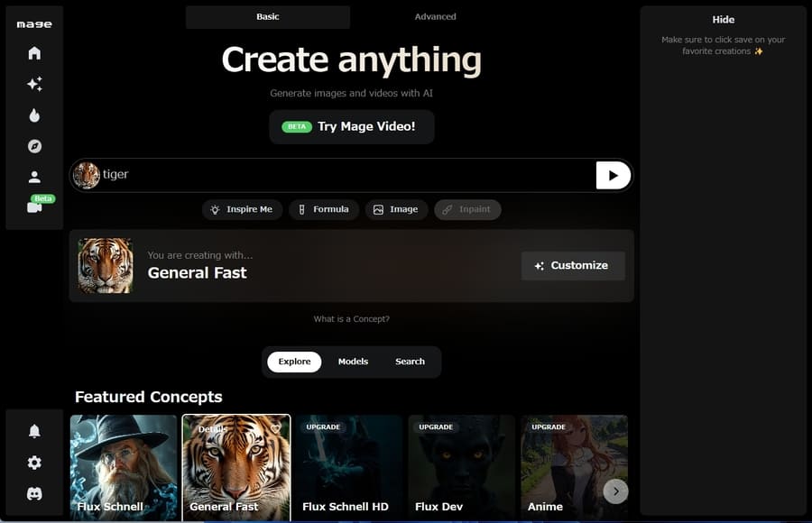This screenshot has height=523, width=812.
Task: Click the 'General Fast' model name text
Action: point(198,273)
